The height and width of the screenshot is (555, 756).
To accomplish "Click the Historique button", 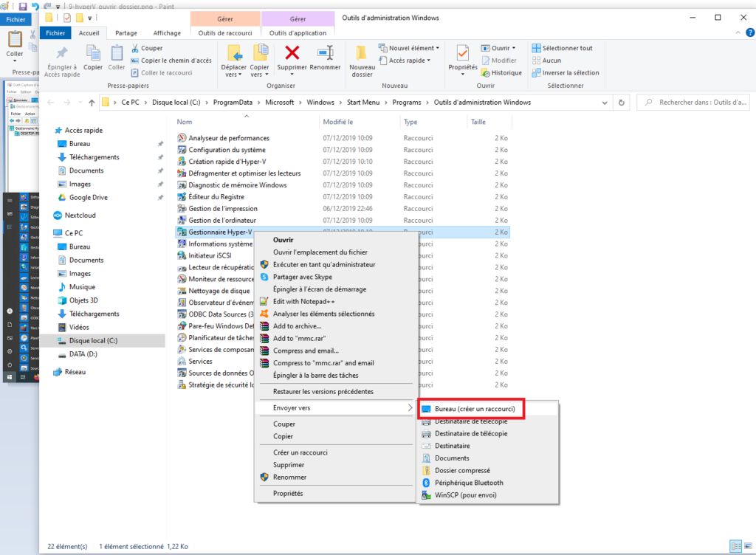I will (501, 73).
